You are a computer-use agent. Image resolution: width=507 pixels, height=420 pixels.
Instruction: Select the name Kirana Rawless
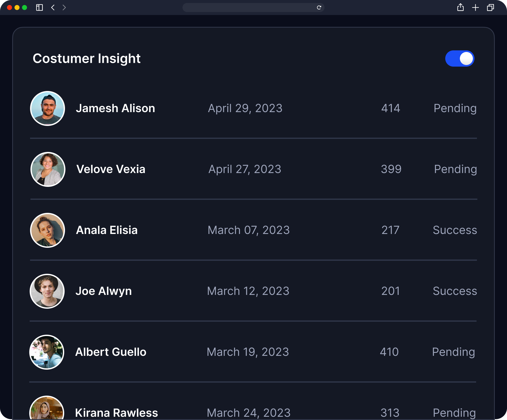tap(116, 413)
